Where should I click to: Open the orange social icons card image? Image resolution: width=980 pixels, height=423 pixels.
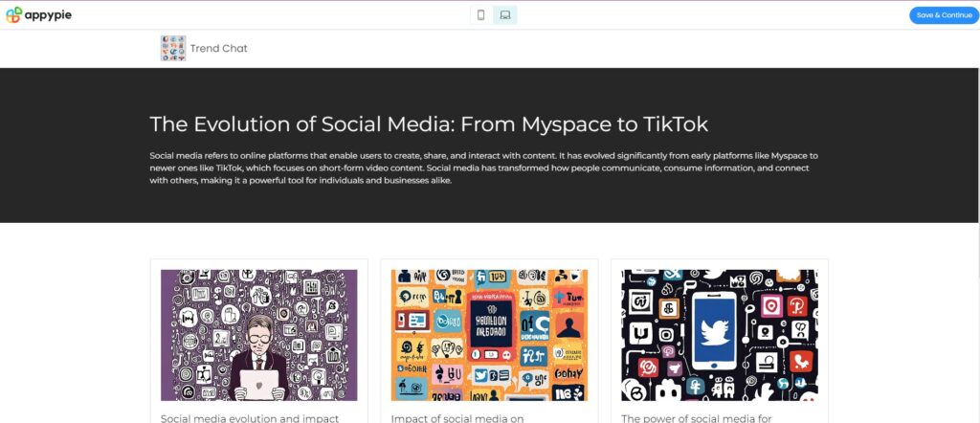[489, 335]
